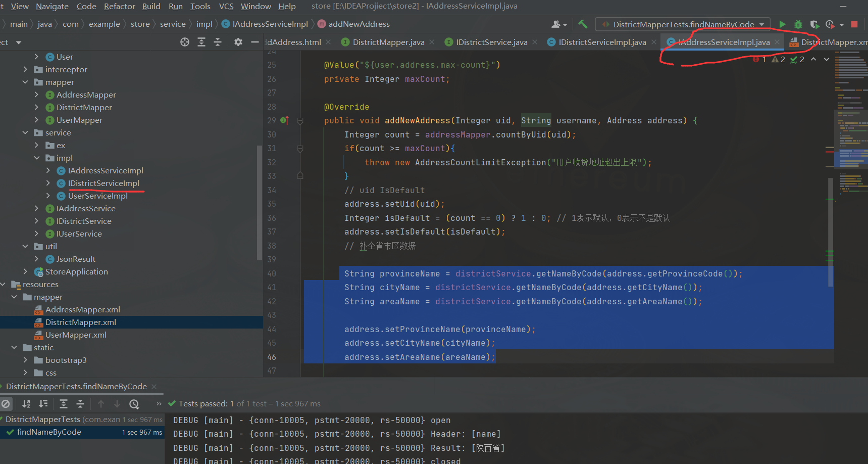Select opened file locate target icon
Screen dimensions: 868x464
pos(185,42)
